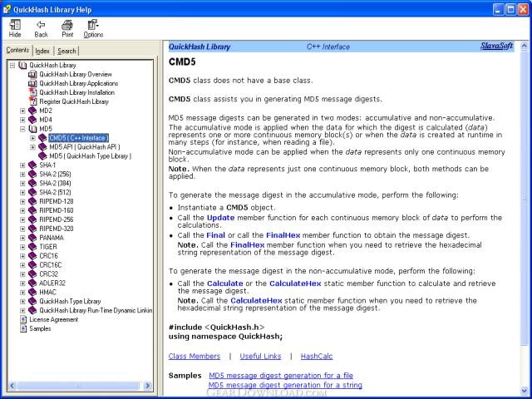Expand the MD5 API (QuickHash API) node

point(32,147)
